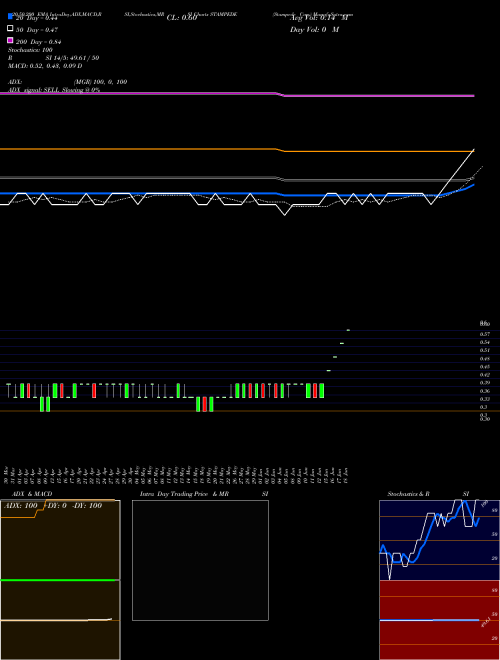The image size is (500, 660).
Task: Click the 0.48 price axis label
Action: coord(484,359)
